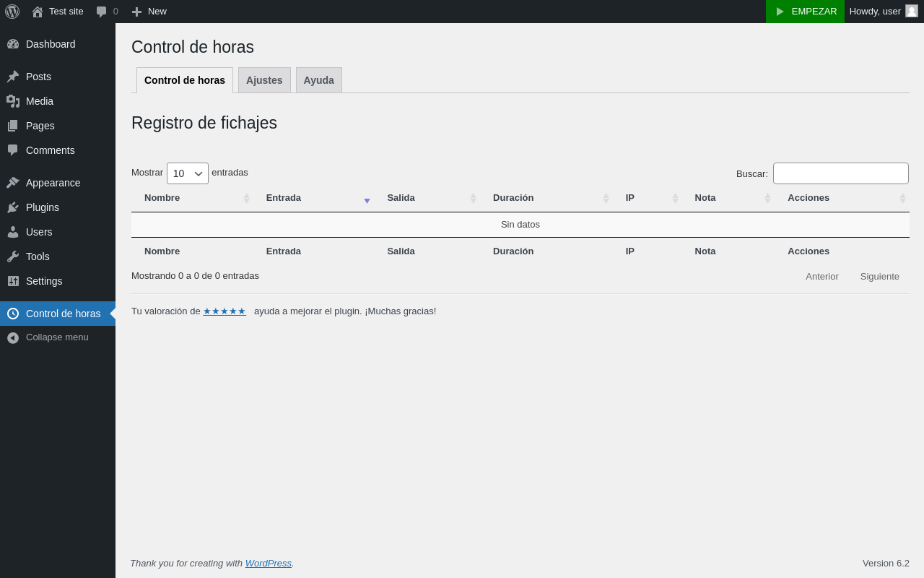The image size is (924, 578).
Task: Click the Version 6.2 footer text
Action: [x=886, y=564]
